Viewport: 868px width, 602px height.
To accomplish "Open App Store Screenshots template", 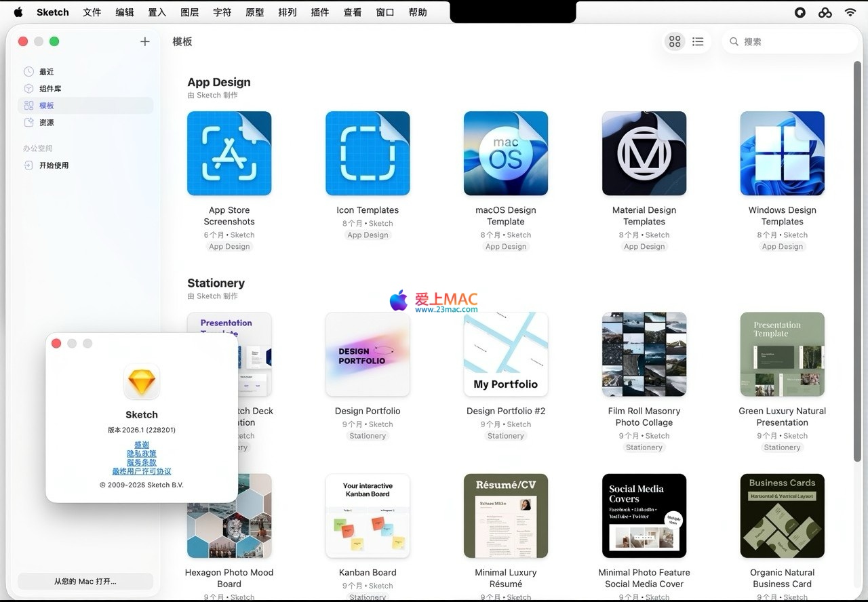I will pyautogui.click(x=229, y=154).
